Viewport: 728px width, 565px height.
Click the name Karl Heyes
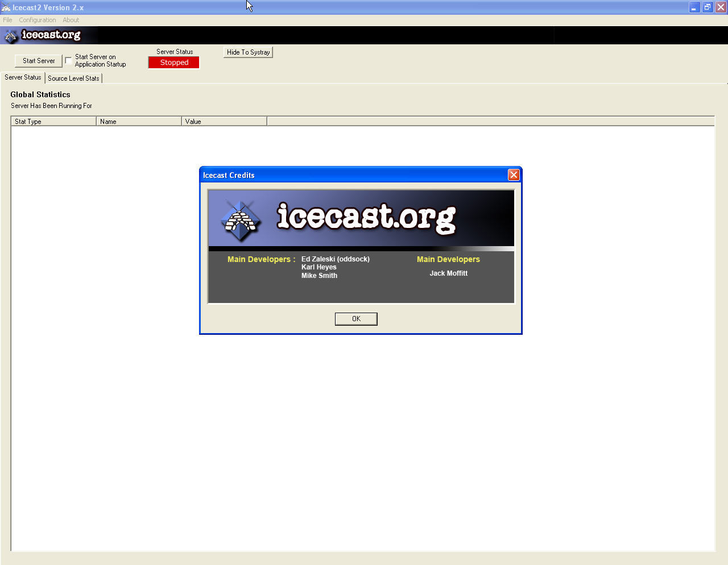click(x=319, y=267)
